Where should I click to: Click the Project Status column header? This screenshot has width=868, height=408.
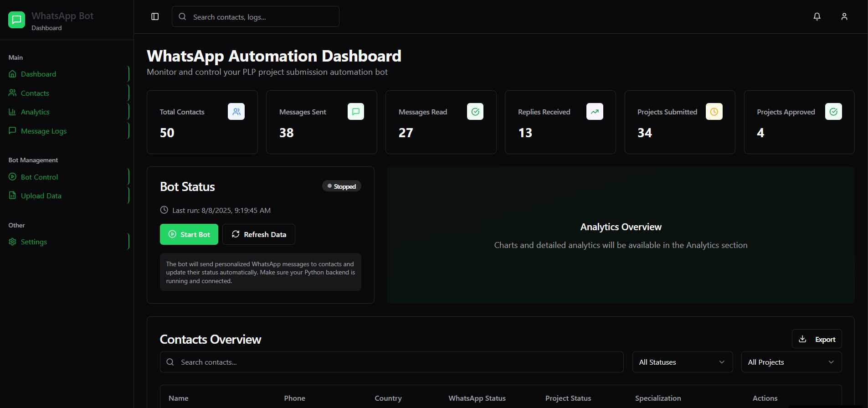tap(568, 398)
